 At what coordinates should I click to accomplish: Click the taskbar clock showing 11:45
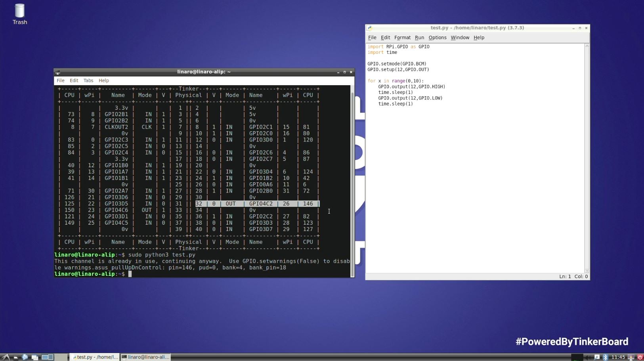pos(618,357)
